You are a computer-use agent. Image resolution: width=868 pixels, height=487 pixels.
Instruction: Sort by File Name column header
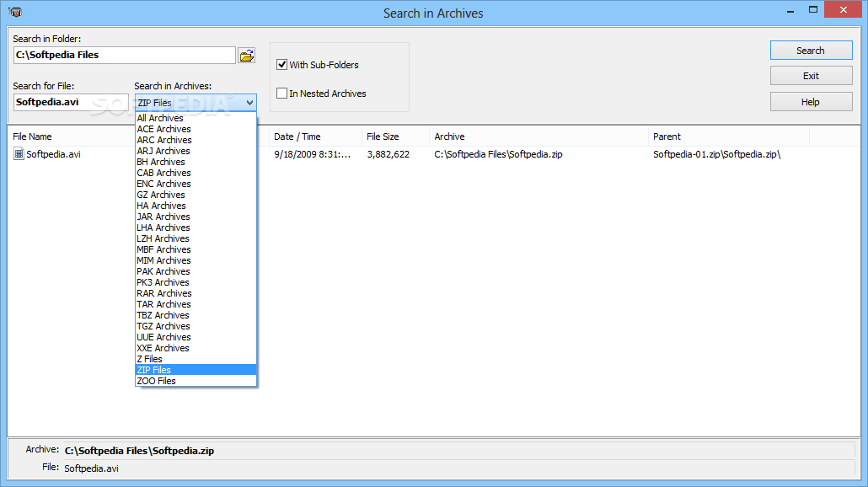coord(72,136)
